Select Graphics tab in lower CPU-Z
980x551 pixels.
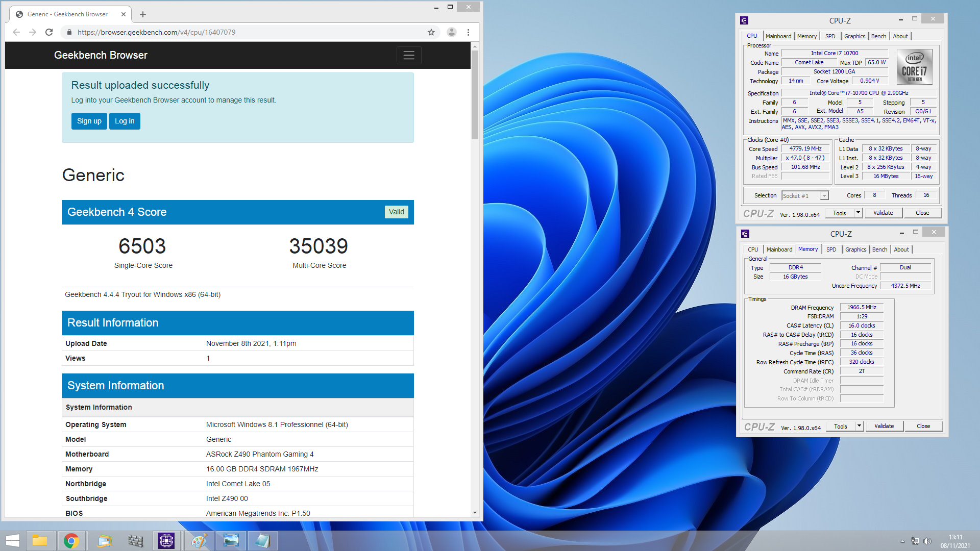tap(855, 249)
